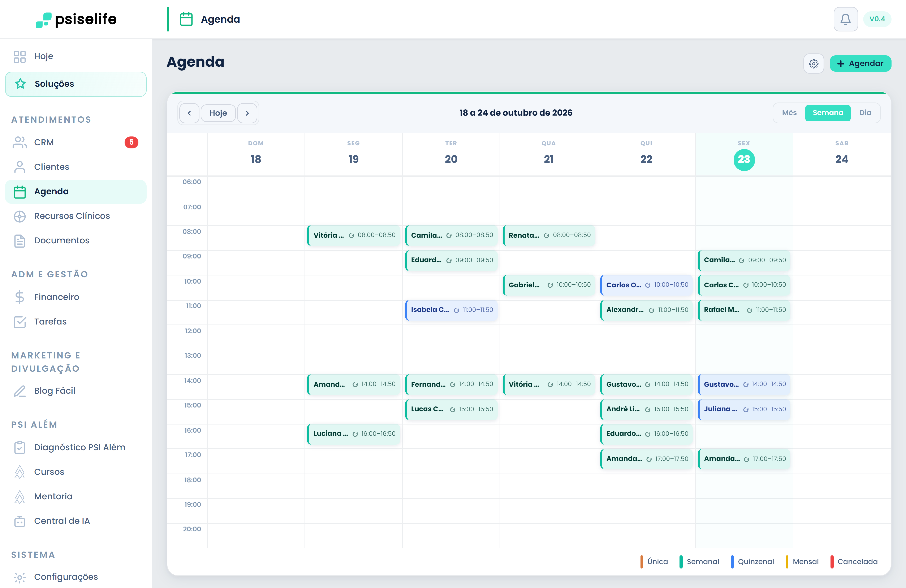Screen dimensions: 906x588
Task: Open the Hoje dashboard icon
Action: pyautogui.click(x=20, y=56)
